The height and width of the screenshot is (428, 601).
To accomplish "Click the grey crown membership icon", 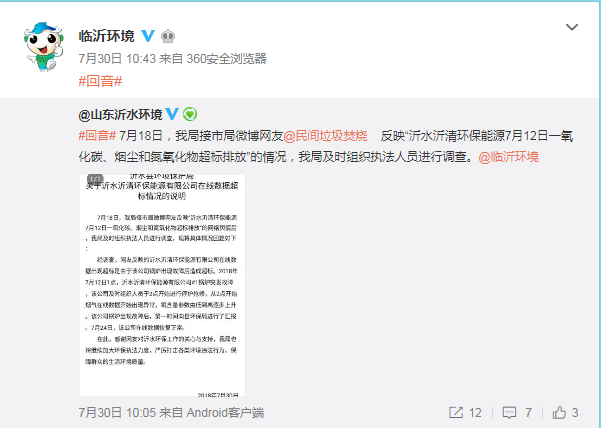I will (168, 36).
